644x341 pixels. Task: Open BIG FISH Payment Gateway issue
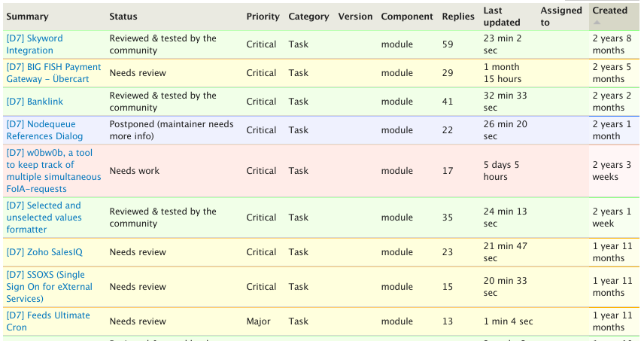(53, 73)
